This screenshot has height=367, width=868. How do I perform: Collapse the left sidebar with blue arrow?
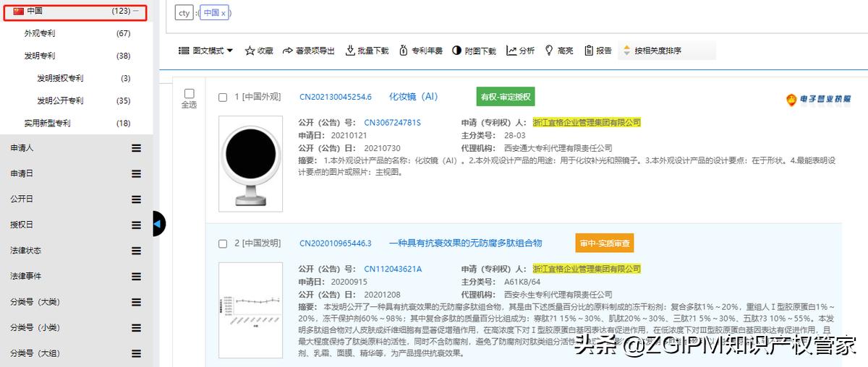pyautogui.click(x=158, y=224)
